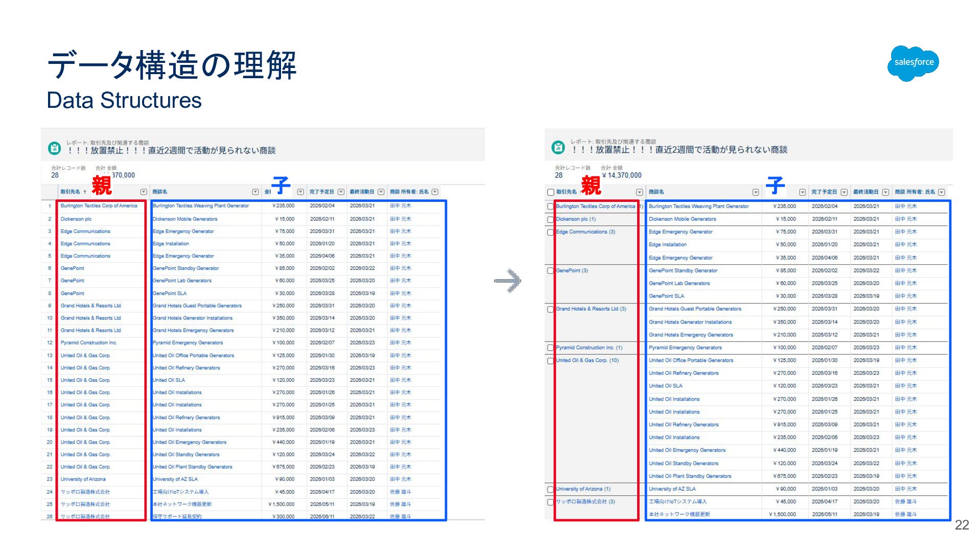Check the United Oil & Gas Corp. (10) checkbox
Viewport: 980px width, 552px height.
(550, 361)
